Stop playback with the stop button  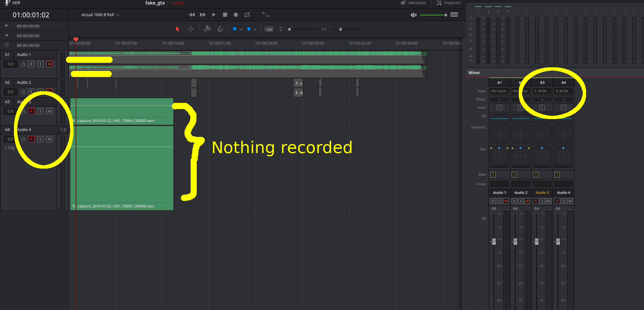pyautogui.click(x=225, y=15)
